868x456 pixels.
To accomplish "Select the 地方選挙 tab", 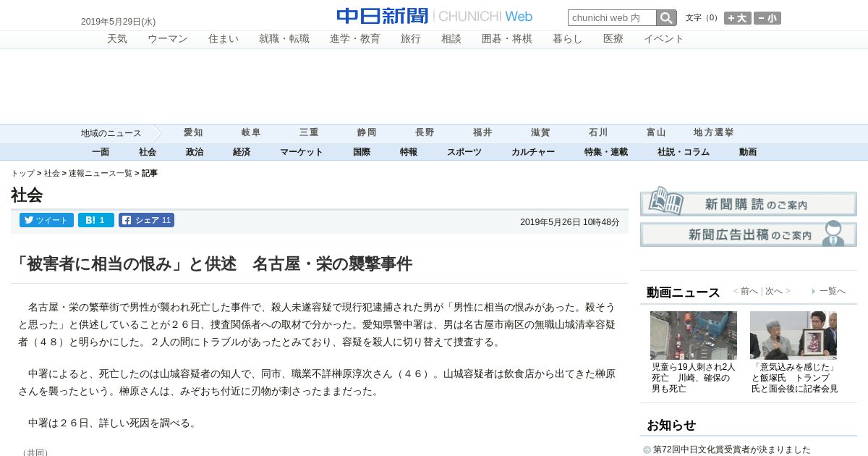I will [714, 133].
